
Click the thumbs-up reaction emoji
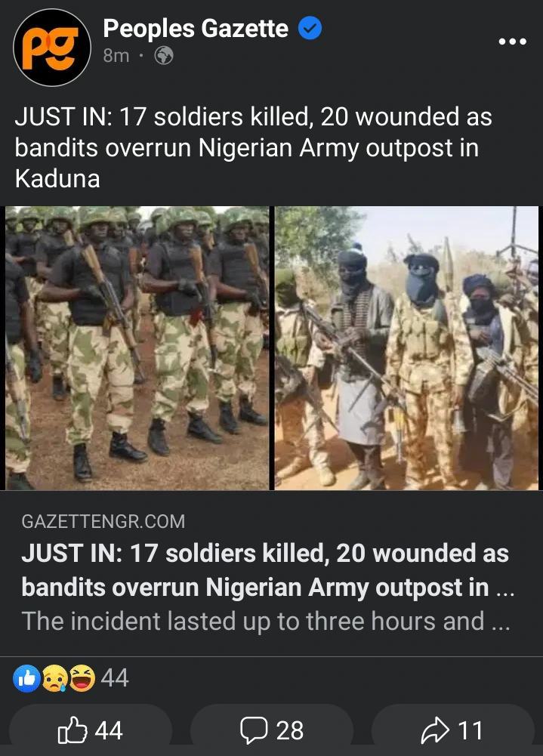[x=26, y=678]
